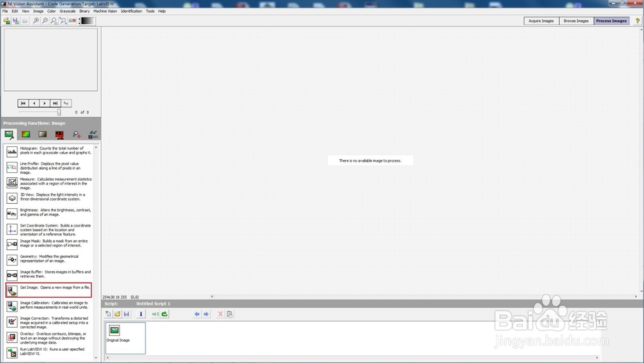Click the blue right arrow in script toolbar
Screen dimensions: 644x363
point(206,314)
